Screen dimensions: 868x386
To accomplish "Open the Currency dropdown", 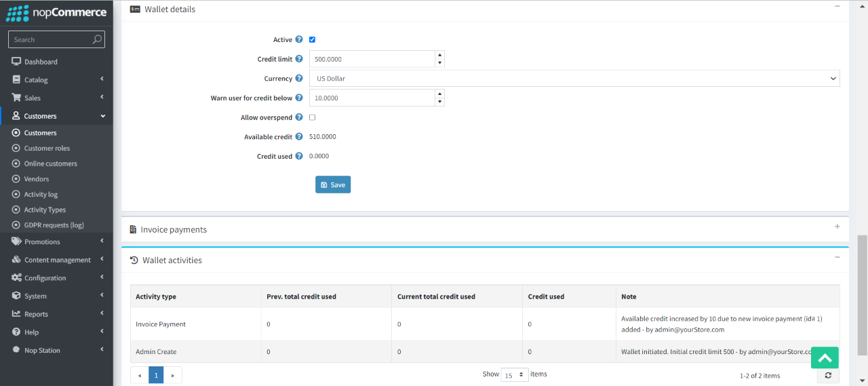I will click(574, 79).
